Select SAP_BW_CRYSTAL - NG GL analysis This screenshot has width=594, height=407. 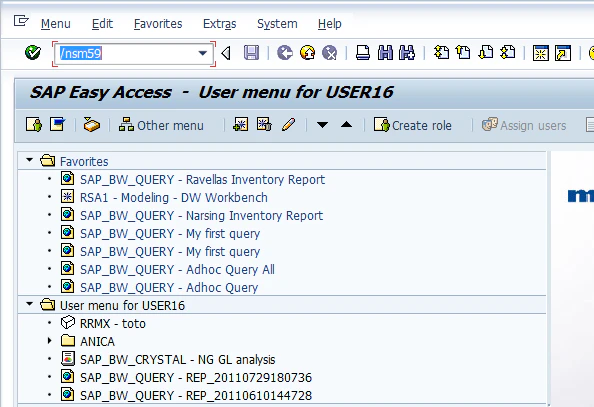(x=177, y=359)
